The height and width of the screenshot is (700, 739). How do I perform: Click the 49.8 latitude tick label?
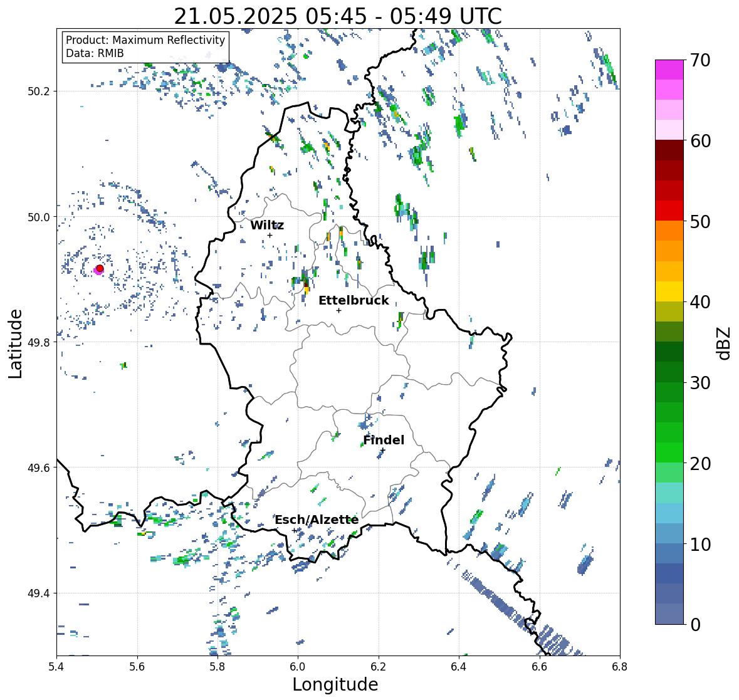39,342
